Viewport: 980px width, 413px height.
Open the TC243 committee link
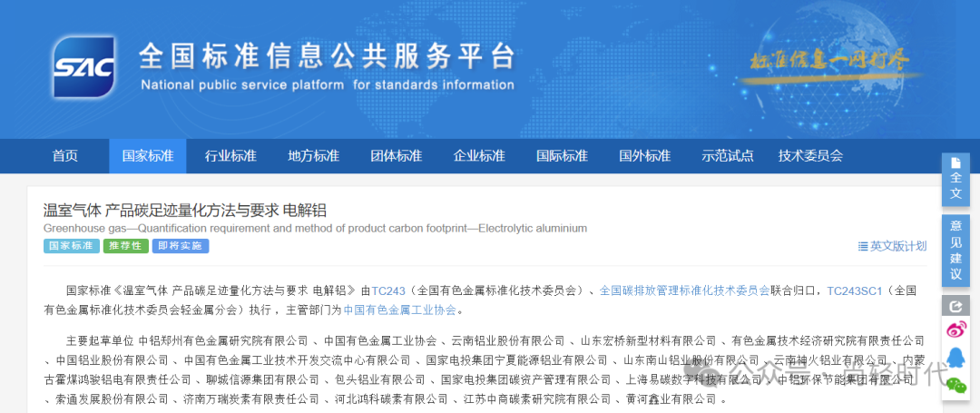[388, 290]
